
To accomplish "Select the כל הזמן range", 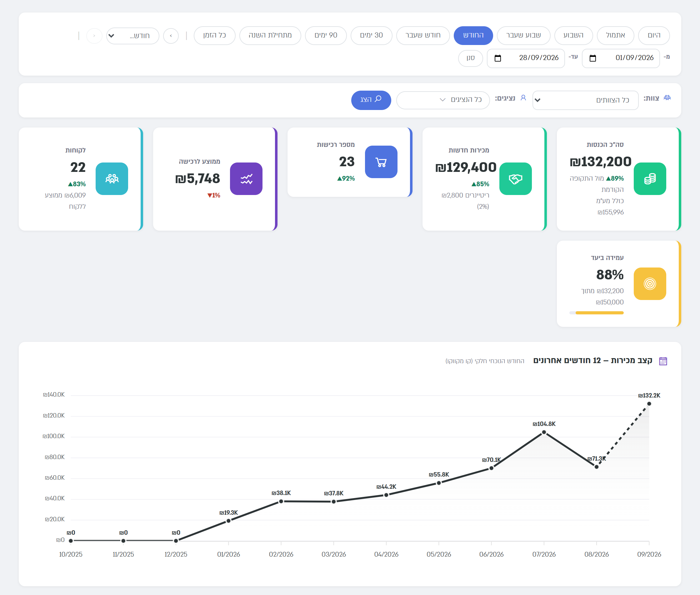I will tap(215, 35).
